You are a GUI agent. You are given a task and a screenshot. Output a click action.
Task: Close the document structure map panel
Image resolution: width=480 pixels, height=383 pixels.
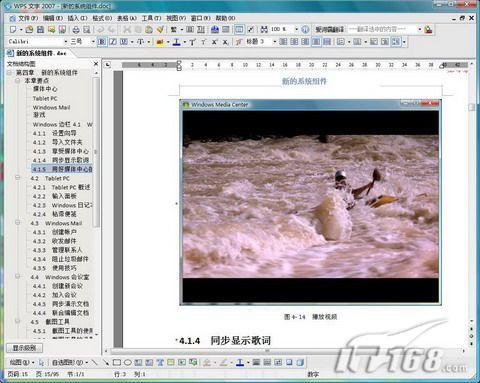[96, 63]
